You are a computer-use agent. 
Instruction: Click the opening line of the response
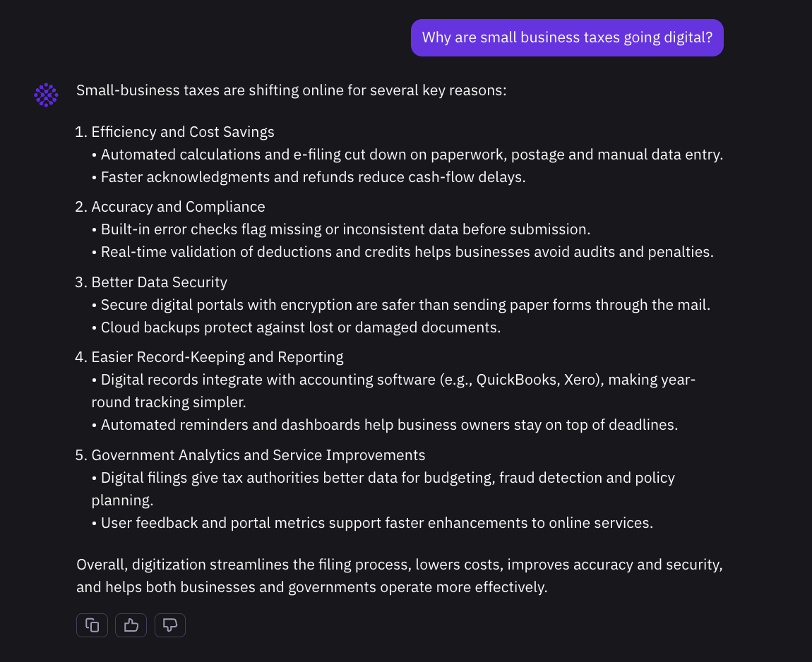click(x=291, y=90)
